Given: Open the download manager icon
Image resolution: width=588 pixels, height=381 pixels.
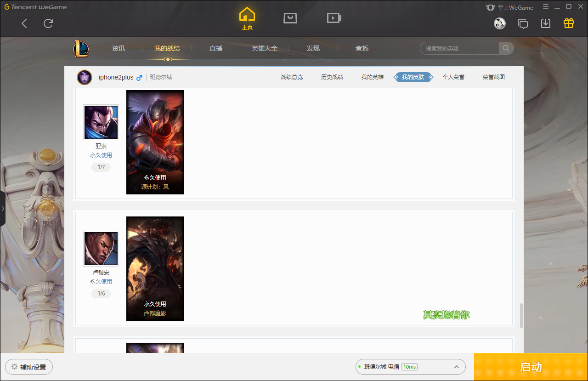Looking at the screenshot, I should pos(546,23).
